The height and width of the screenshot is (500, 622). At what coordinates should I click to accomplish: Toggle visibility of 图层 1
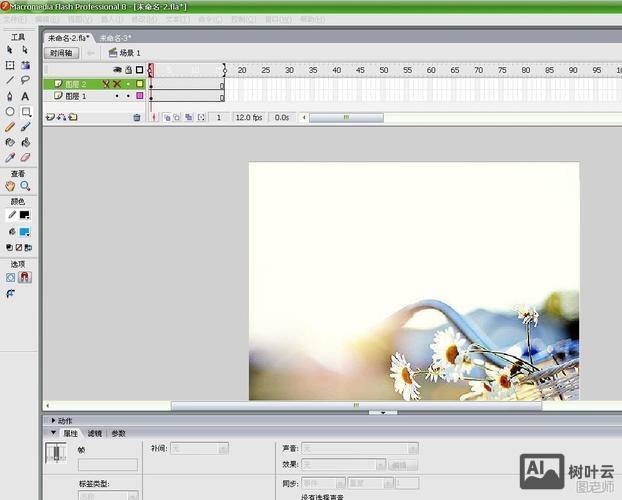pyautogui.click(x=117, y=97)
